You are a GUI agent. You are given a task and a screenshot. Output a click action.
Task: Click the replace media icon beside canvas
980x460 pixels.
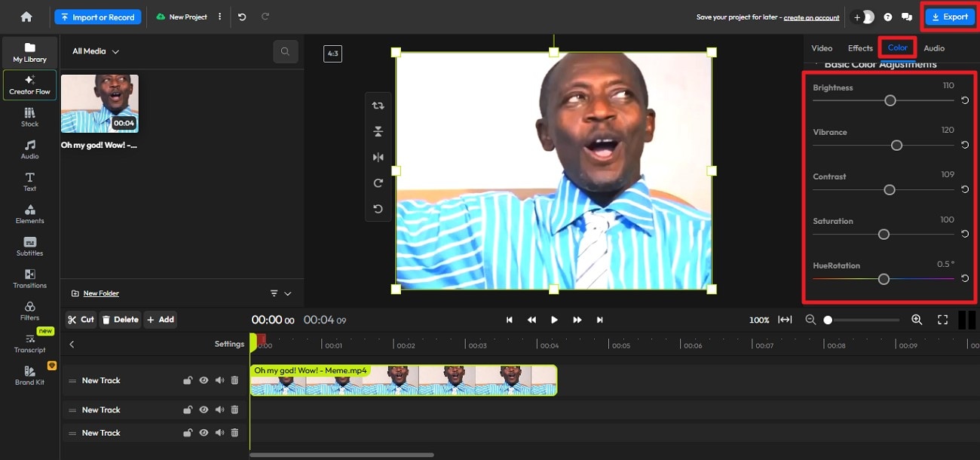tap(378, 106)
